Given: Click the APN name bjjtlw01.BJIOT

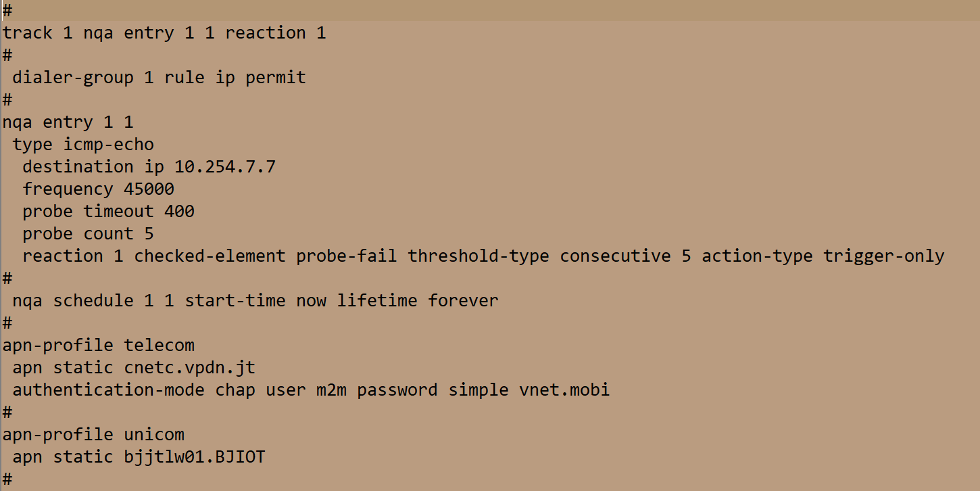Looking at the screenshot, I should (x=195, y=457).
